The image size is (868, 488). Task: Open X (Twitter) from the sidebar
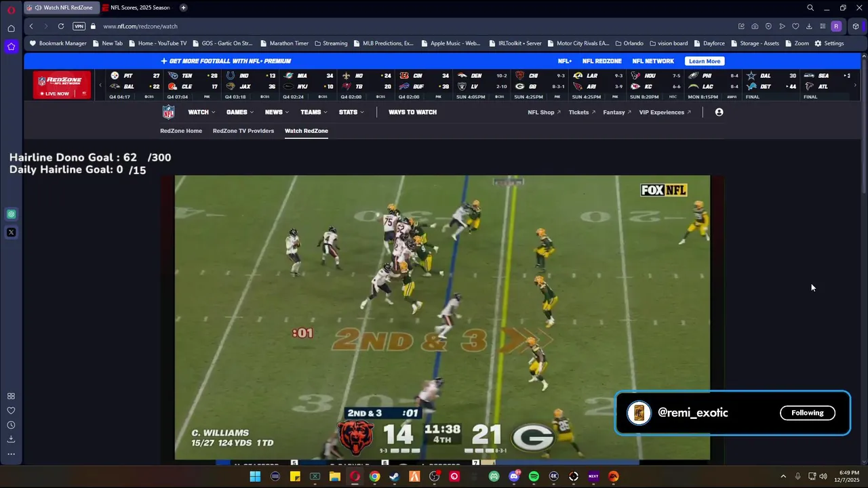coord(11,232)
